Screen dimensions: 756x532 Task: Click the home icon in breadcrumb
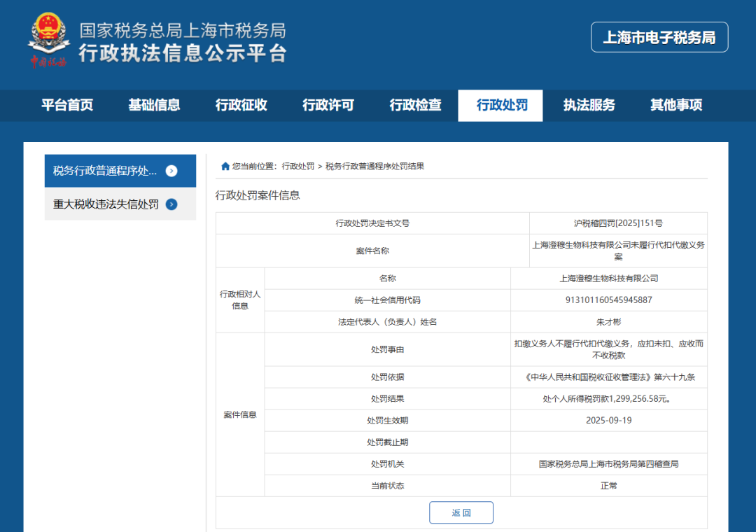(x=225, y=167)
